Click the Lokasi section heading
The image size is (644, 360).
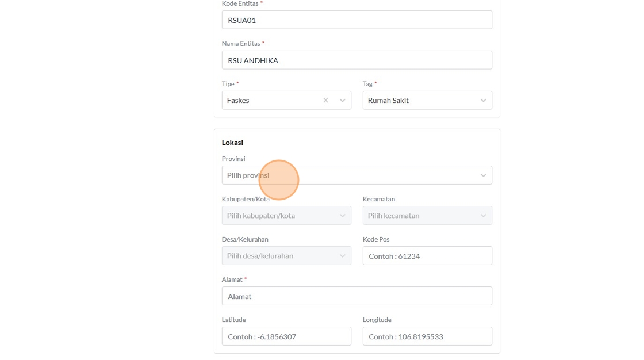tap(232, 143)
